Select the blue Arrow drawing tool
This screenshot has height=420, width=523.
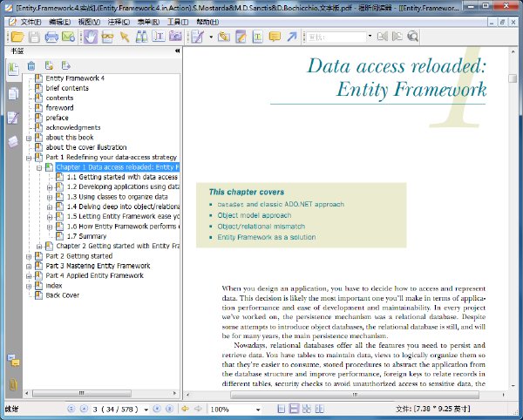click(291, 37)
